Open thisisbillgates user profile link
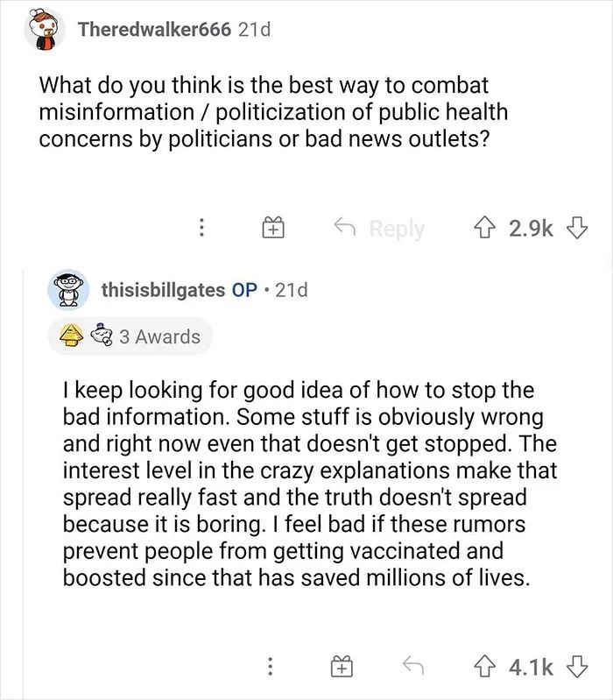 pos(162,289)
